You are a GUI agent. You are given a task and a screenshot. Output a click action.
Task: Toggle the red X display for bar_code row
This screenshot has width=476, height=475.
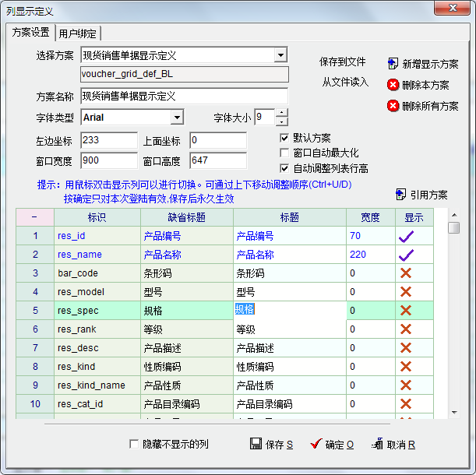[x=405, y=273]
